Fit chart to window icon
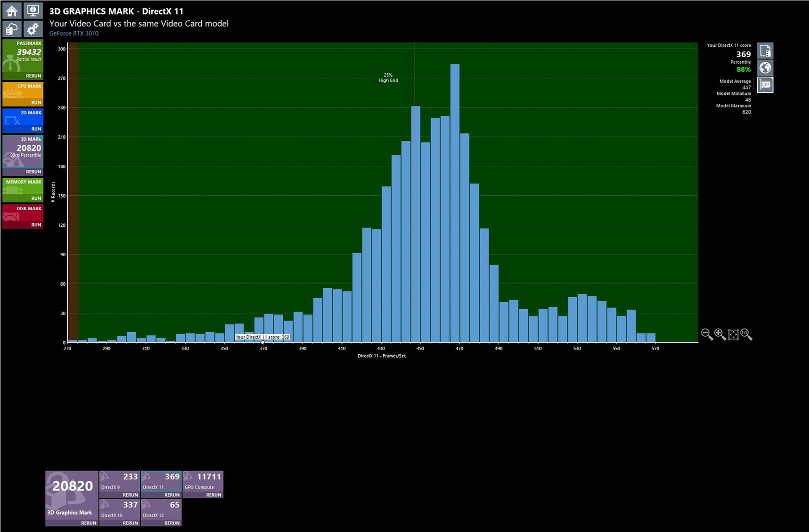The height and width of the screenshot is (532, 809). (733, 334)
